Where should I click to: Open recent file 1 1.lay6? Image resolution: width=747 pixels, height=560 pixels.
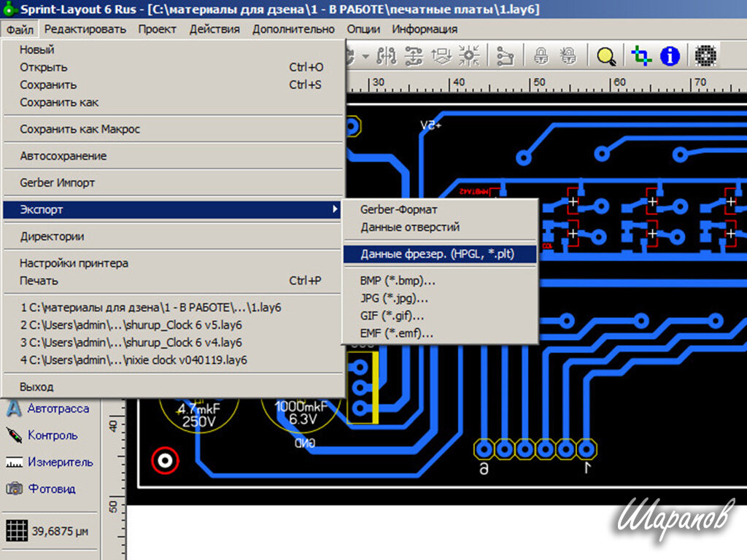pos(173,308)
